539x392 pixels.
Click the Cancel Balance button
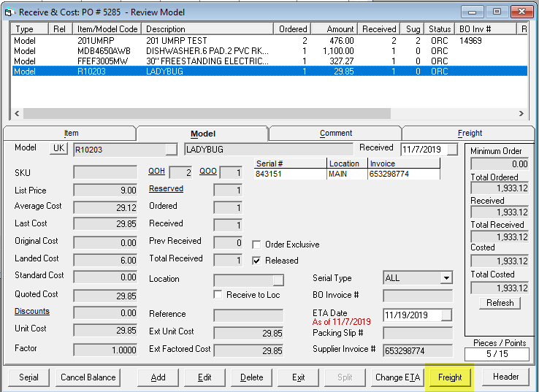coord(88,377)
